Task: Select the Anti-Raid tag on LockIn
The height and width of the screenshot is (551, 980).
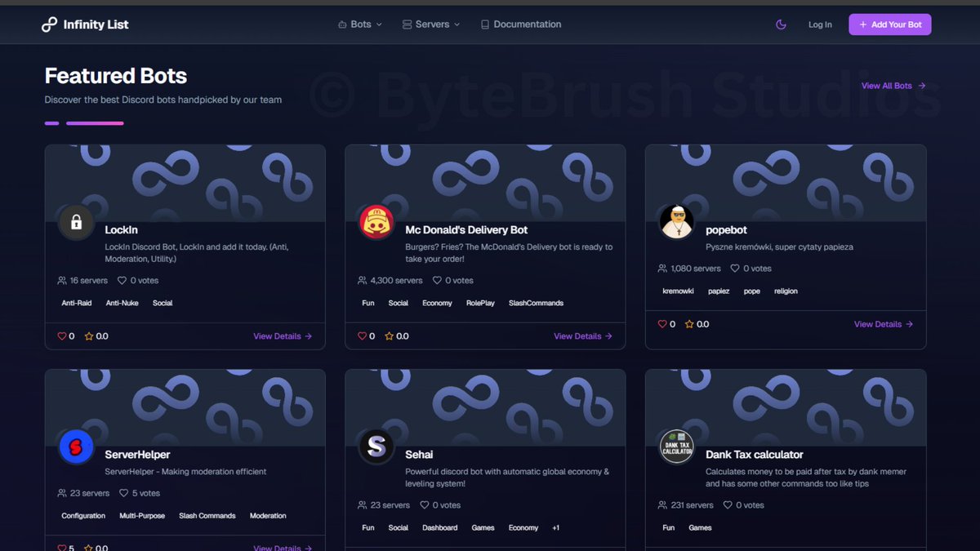Action: [77, 303]
